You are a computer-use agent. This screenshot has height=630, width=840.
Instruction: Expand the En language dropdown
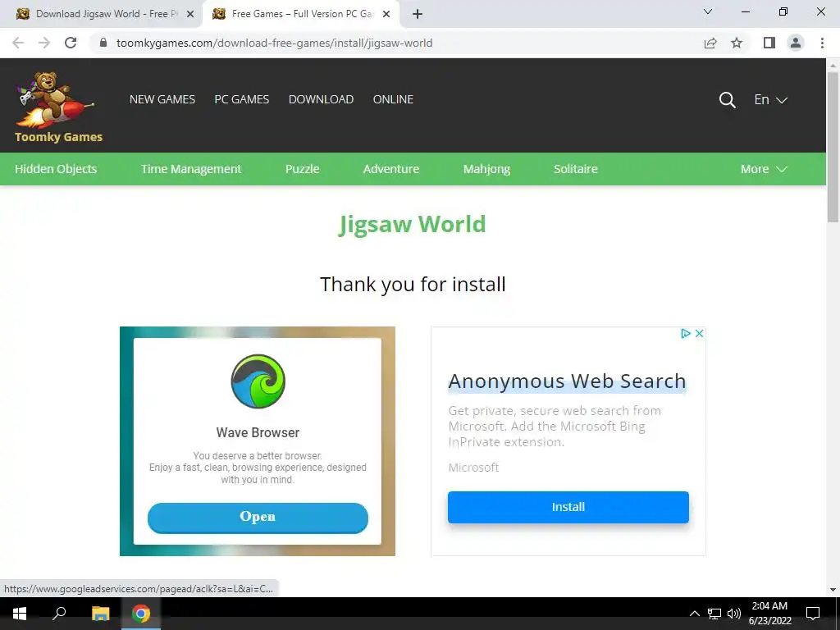[x=770, y=99]
